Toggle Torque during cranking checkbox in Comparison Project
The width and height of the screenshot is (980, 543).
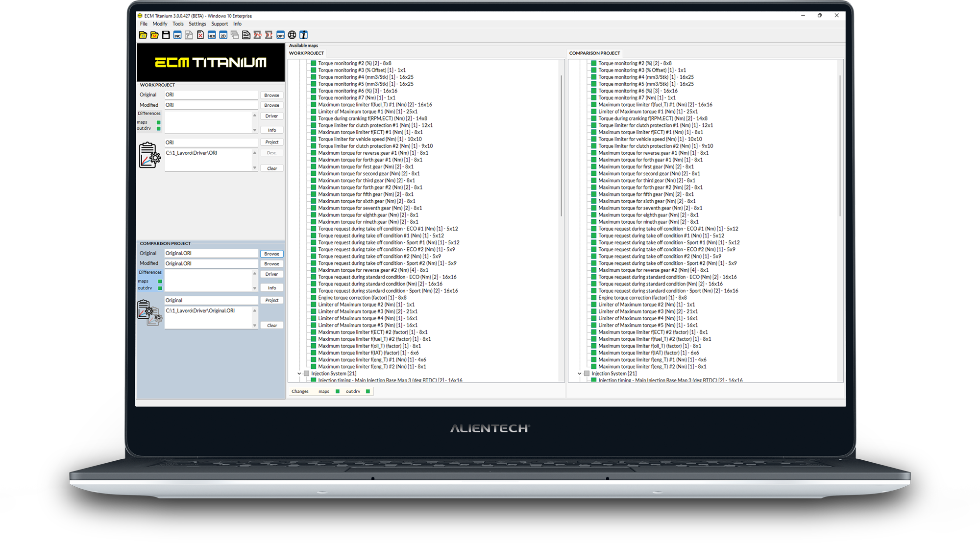coord(593,118)
